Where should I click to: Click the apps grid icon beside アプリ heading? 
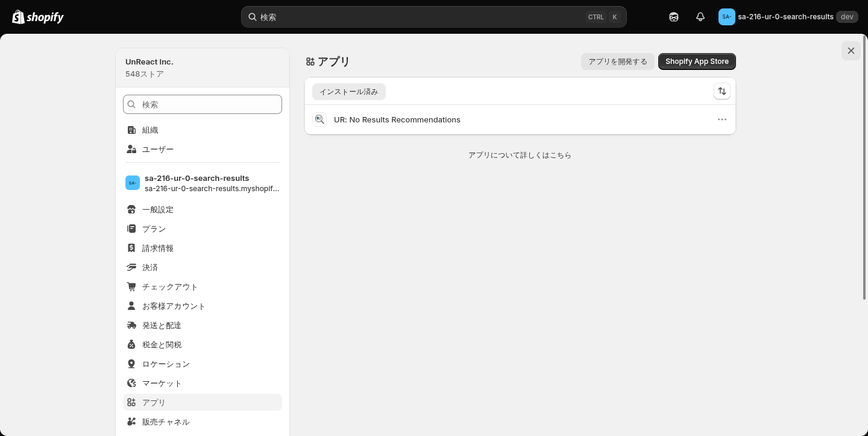[310, 62]
